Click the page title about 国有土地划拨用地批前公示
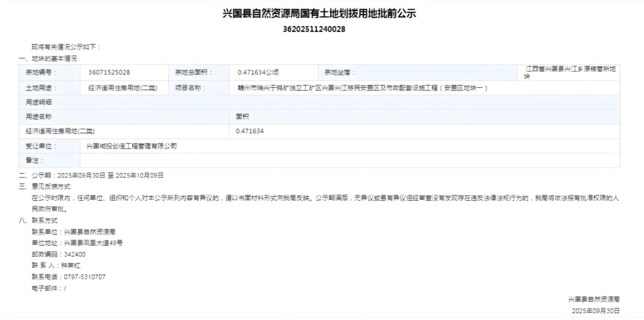This screenshot has height=320, width=644. [x=319, y=14]
